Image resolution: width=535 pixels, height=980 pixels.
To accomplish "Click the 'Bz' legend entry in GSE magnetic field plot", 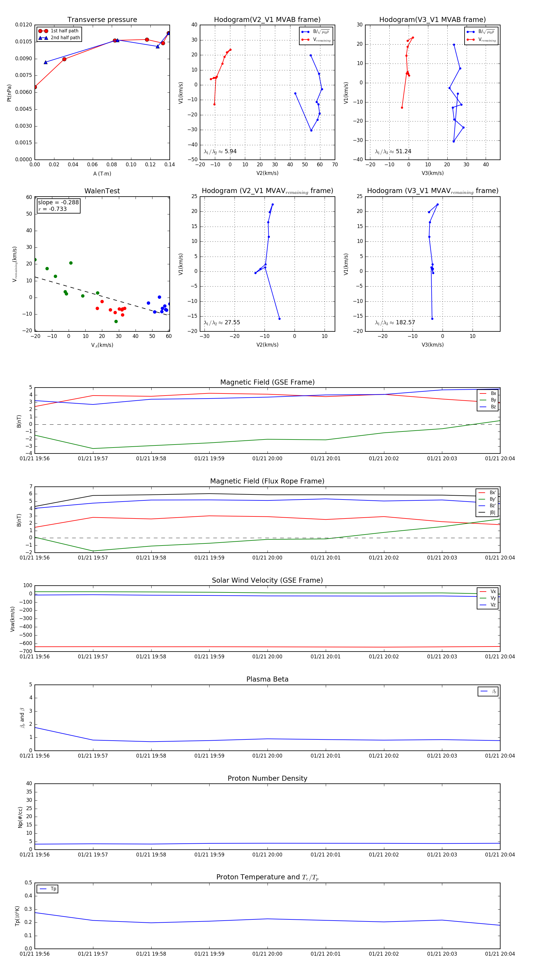I will (488, 407).
